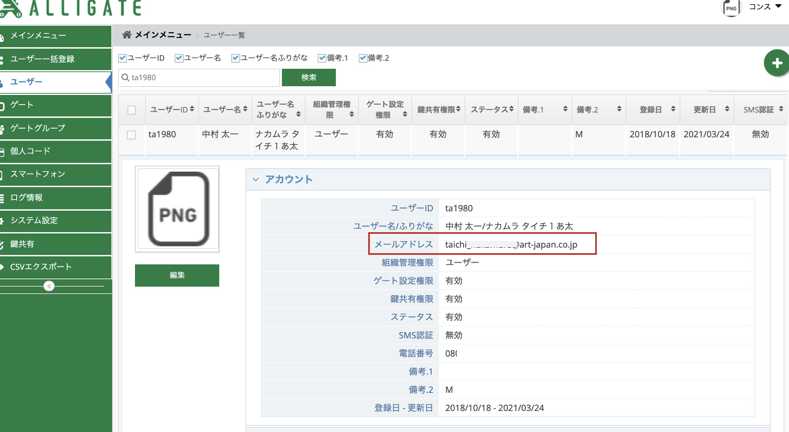This screenshot has width=789, height=432.
Task: Open ゲートグループ in the sidebar
Action: pyautogui.click(x=55, y=128)
